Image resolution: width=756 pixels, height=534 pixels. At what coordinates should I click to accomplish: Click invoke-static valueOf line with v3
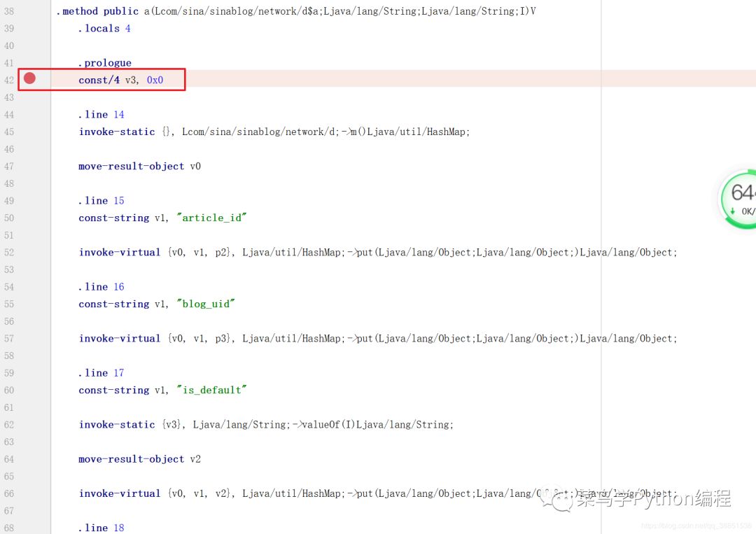(266, 425)
